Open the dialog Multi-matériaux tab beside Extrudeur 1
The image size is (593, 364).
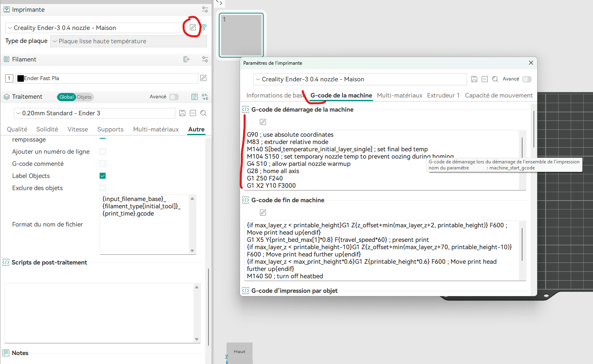pos(400,95)
